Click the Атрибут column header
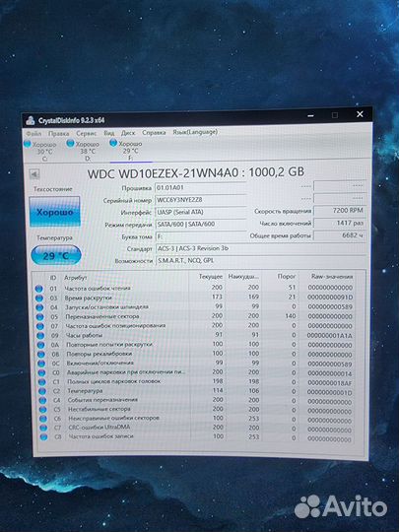 point(76,278)
